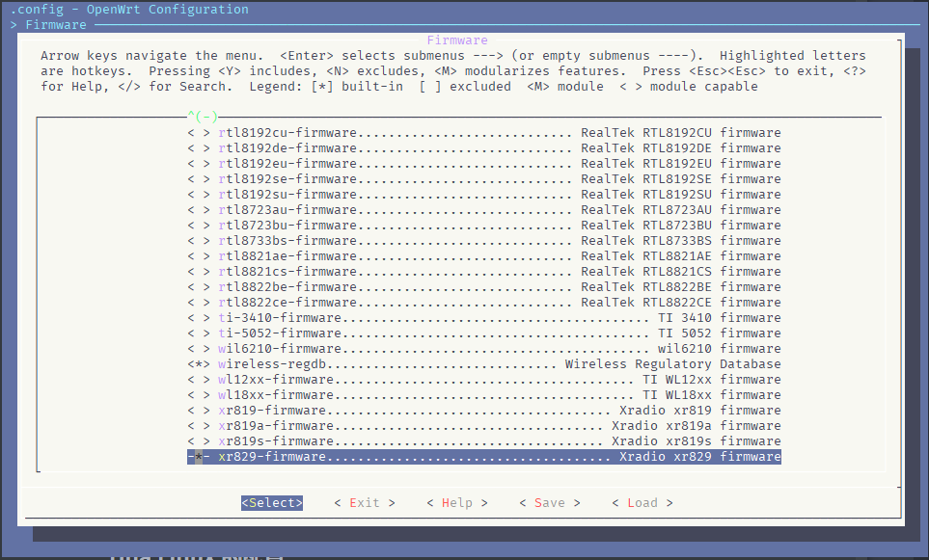Open the Help button

click(456, 502)
